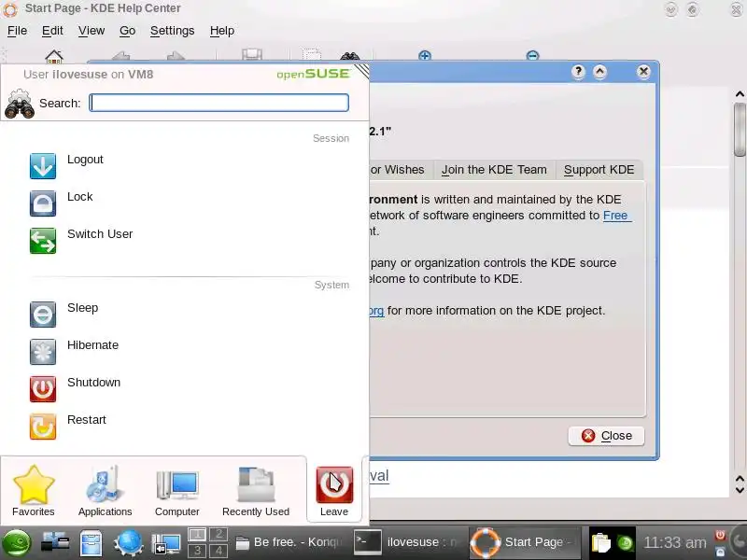
Task: Click the green openSUSE Kickoff launcher button
Action: tap(17, 543)
